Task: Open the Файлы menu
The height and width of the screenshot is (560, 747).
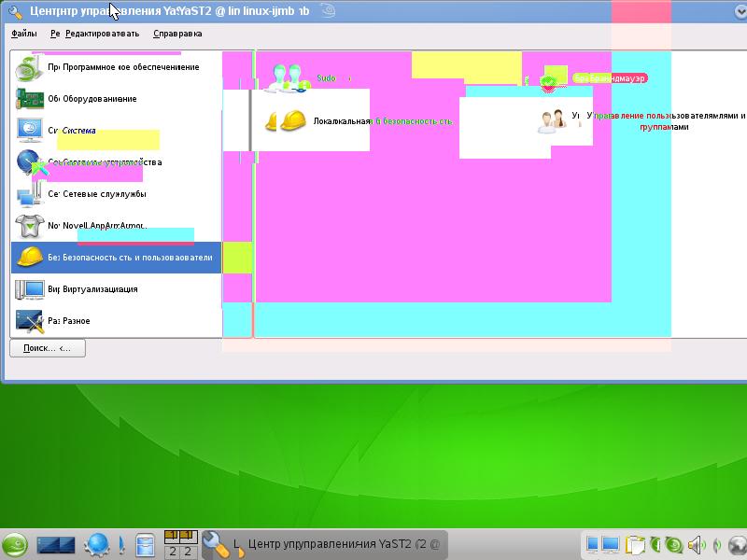Action: pos(24,34)
